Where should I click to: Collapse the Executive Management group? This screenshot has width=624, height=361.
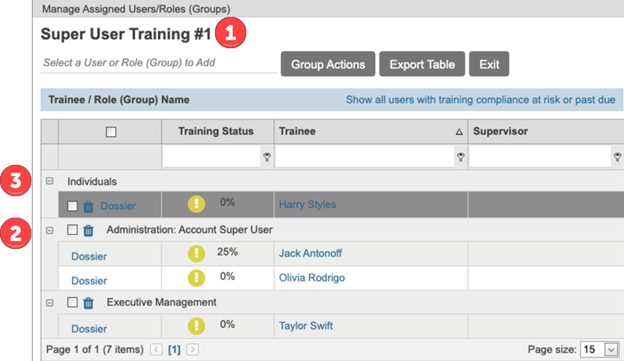[x=49, y=303]
